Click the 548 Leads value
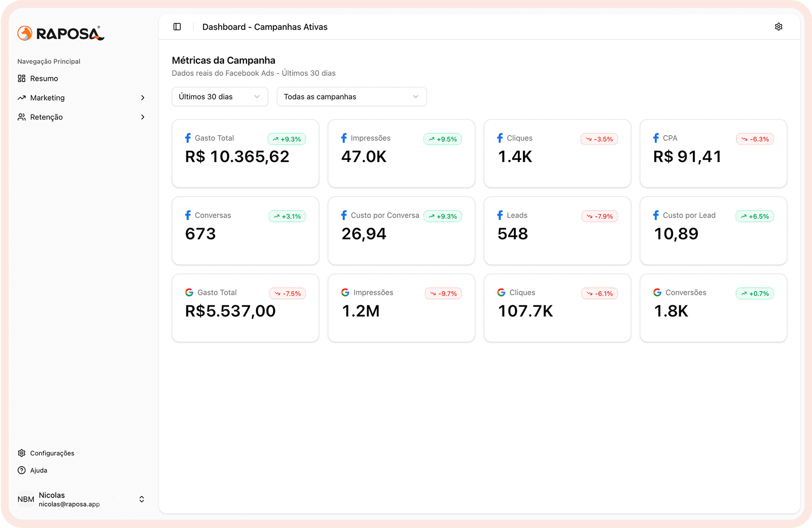 (x=513, y=234)
